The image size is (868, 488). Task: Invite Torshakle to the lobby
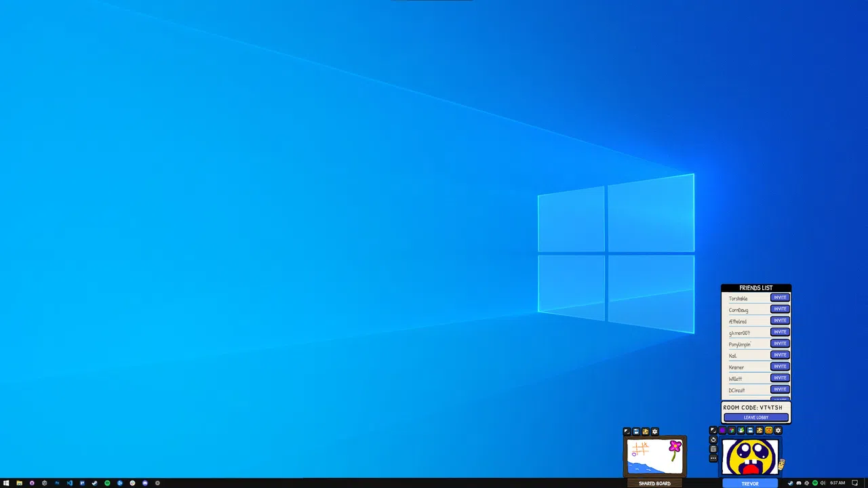click(780, 298)
